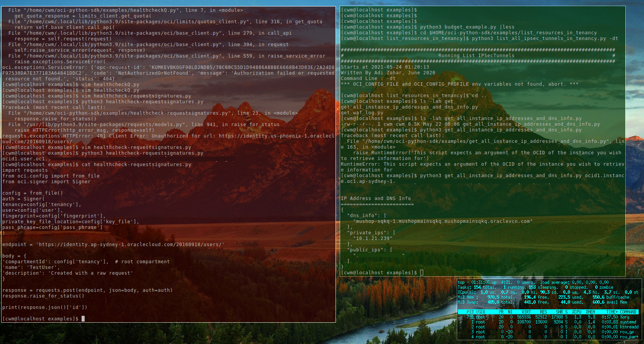Viewport: 644px width, 344px height.
Task: Select 'from oci.signer import Signer' line
Action: pos(46,182)
